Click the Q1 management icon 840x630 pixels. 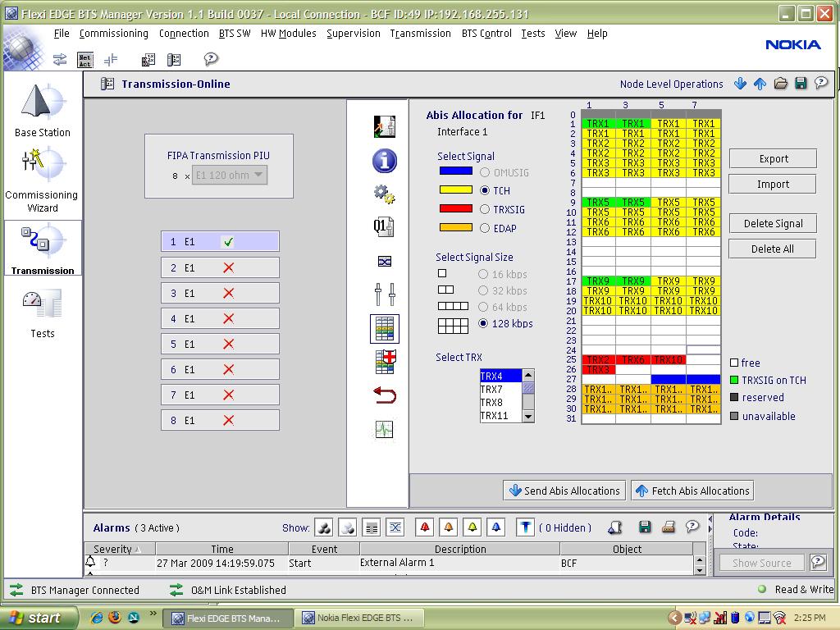point(384,227)
